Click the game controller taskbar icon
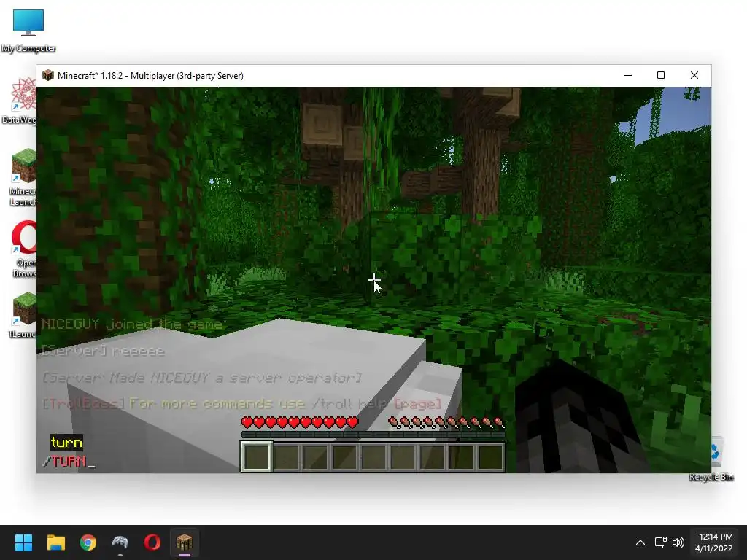 [x=120, y=542]
